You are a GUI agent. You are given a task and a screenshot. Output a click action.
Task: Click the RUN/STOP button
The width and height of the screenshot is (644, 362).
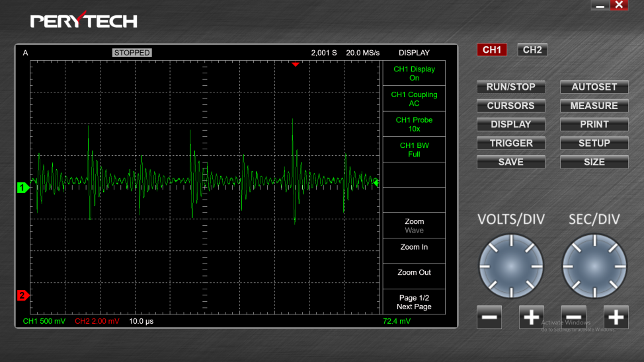pyautogui.click(x=511, y=87)
